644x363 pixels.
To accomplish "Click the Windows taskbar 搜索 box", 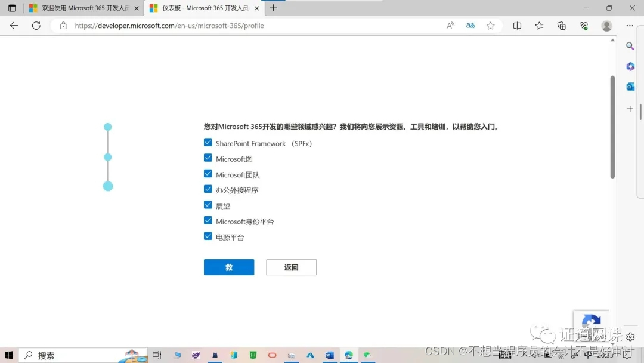I will 83,355.
